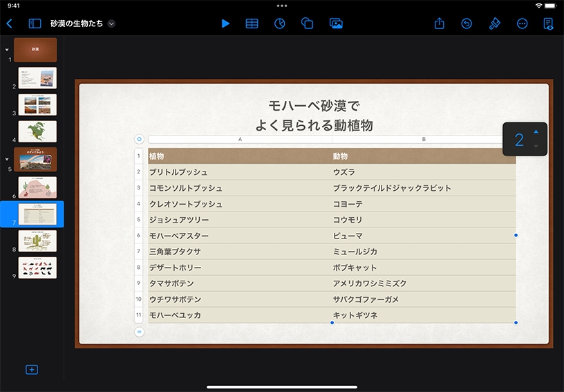Decrease column count with down arrow
The image size is (564, 392).
(x=536, y=147)
